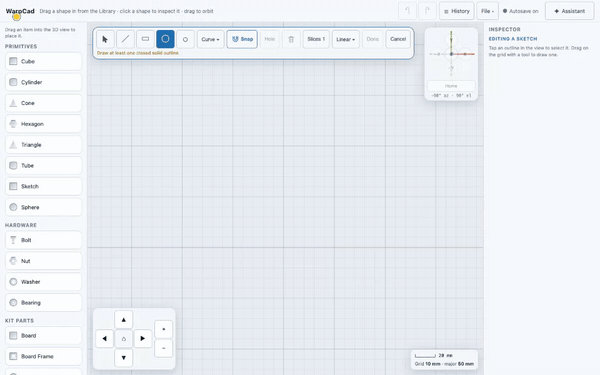Screen dimensions: 600x375
Task: Select the Nut hardware item
Action: (44, 261)
